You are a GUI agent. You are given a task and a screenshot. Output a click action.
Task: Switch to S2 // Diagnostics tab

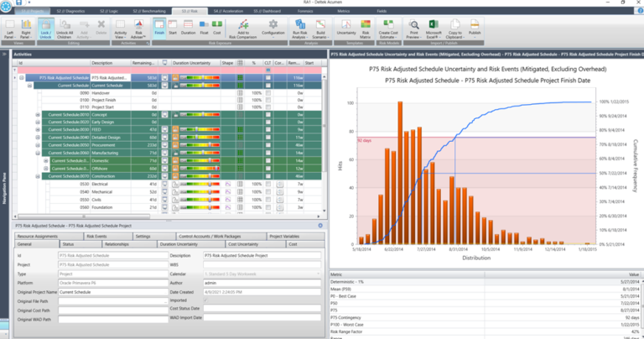pyautogui.click(x=70, y=11)
